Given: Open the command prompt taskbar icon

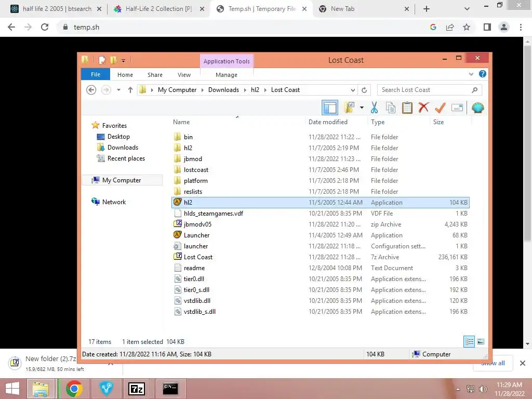Looking at the screenshot, I should 170,389.
